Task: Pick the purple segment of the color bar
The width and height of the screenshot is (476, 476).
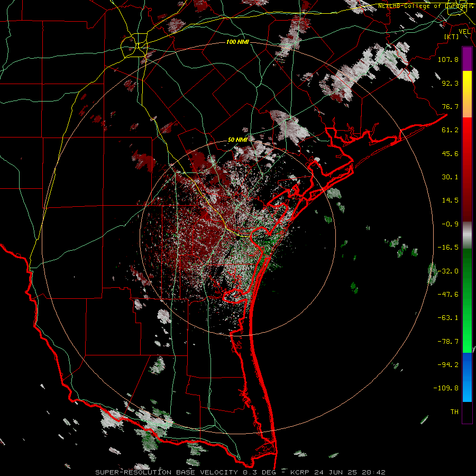Action: click(x=467, y=59)
